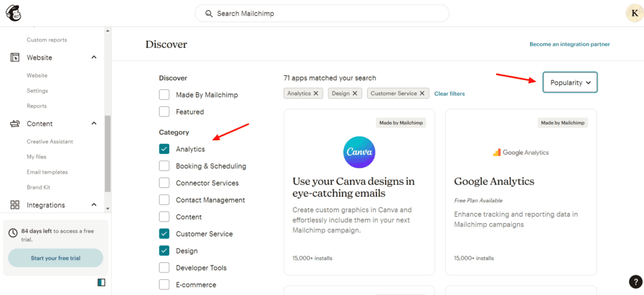Uncheck the Design category checkbox
Image resolution: width=644 pixels, height=295 pixels.
[164, 250]
